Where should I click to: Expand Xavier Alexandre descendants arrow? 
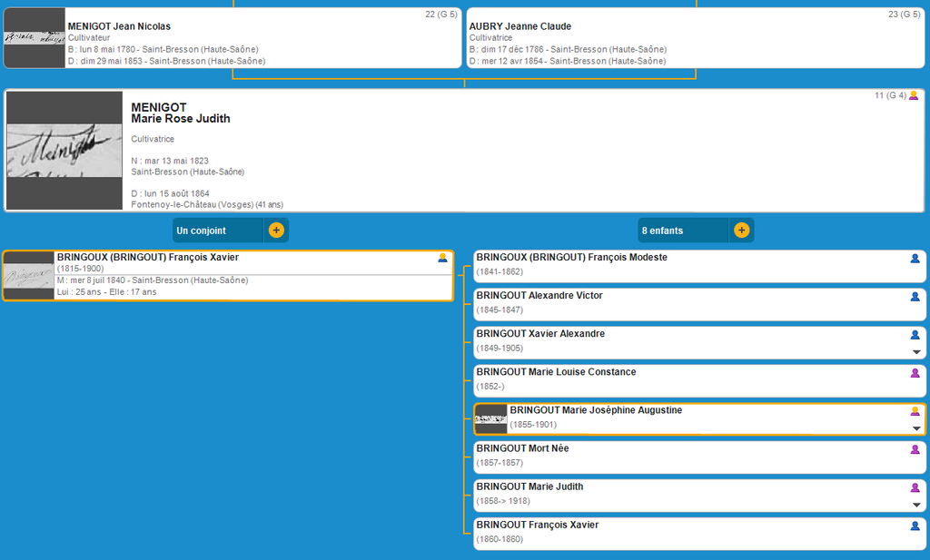pos(915,352)
